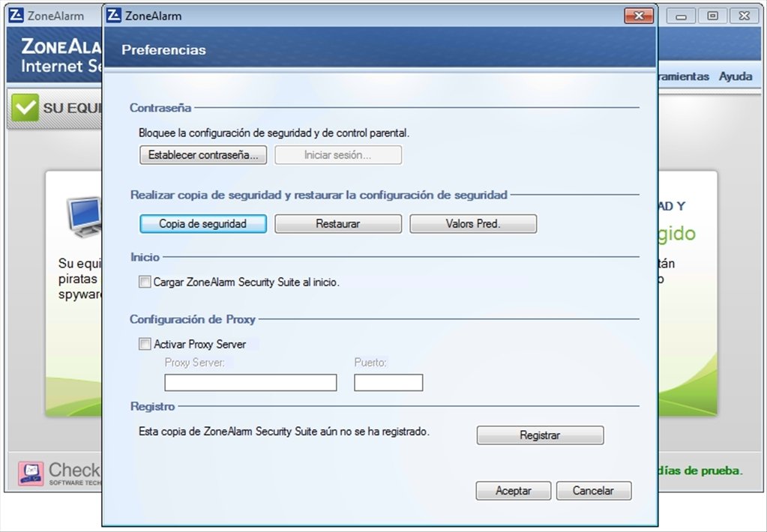Click the Preferencias header title
The height and width of the screenshot is (532, 767).
coord(163,50)
